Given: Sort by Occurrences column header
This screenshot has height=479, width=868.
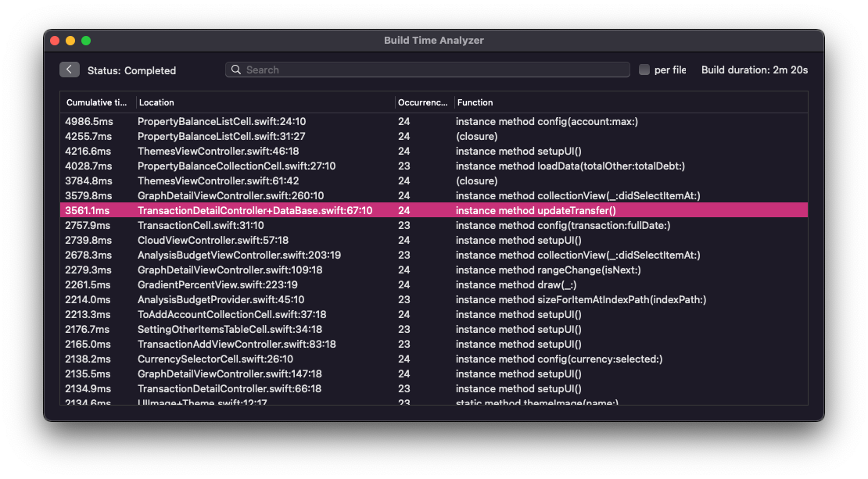Looking at the screenshot, I should click(423, 102).
